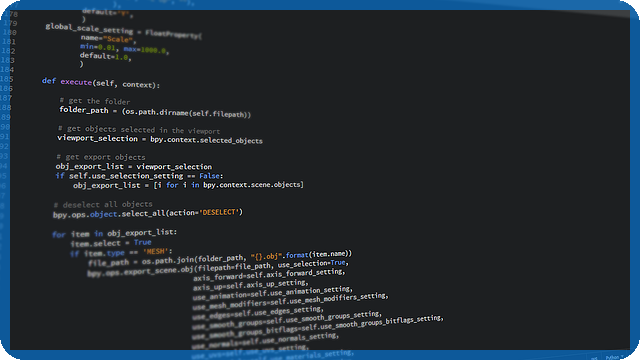Click the list comprehension 'bpy.context.scene.objects' line

pyautogui.click(x=188, y=185)
